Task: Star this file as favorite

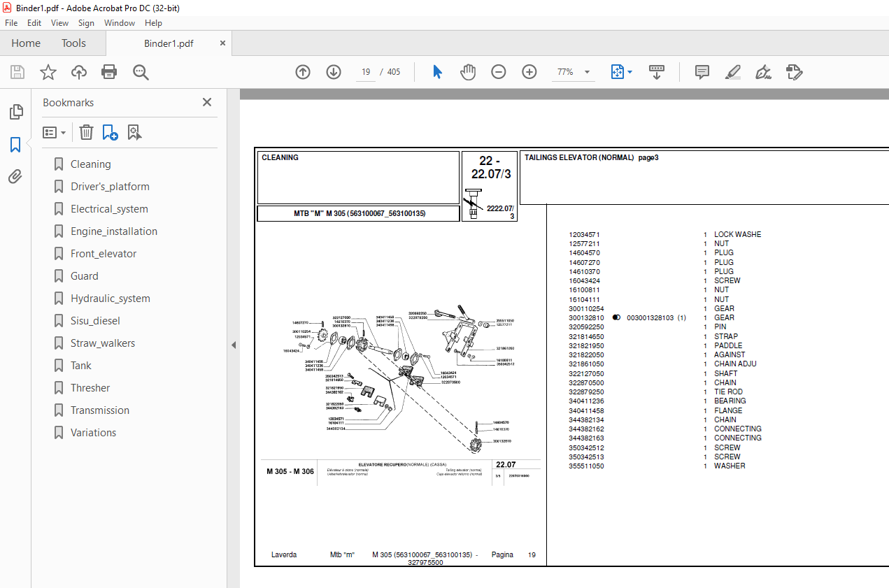Action: coord(48,72)
